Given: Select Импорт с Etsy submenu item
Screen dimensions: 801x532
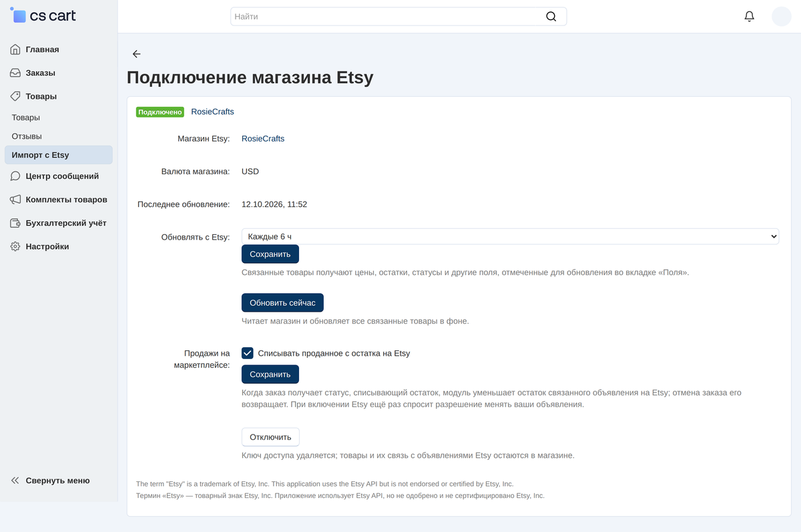Looking at the screenshot, I should point(59,155).
